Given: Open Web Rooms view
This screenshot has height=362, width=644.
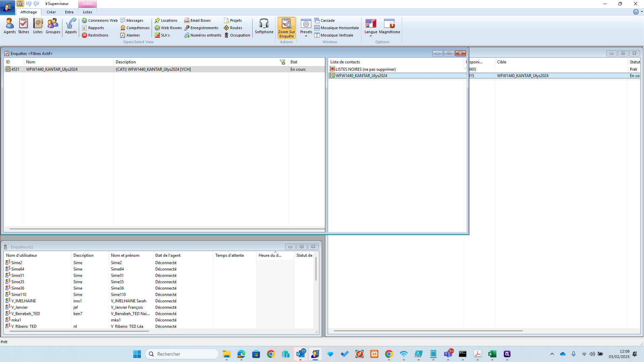Looking at the screenshot, I should (168, 28).
